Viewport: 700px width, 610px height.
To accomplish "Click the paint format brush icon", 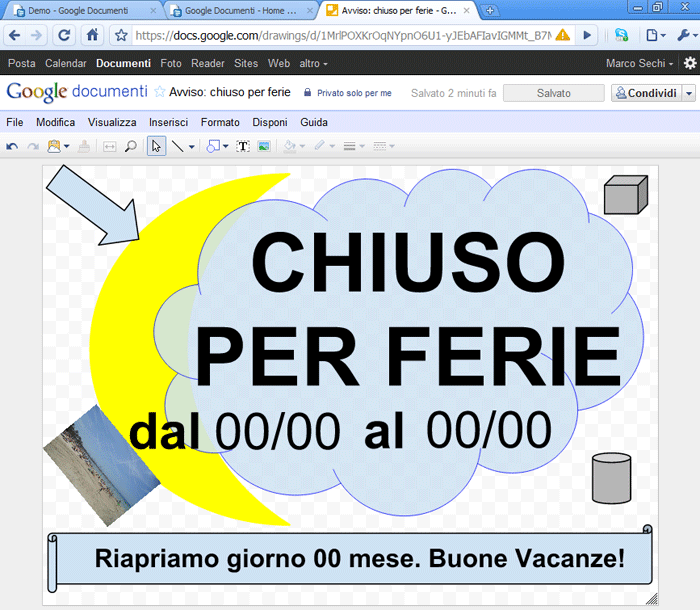I will point(84,146).
